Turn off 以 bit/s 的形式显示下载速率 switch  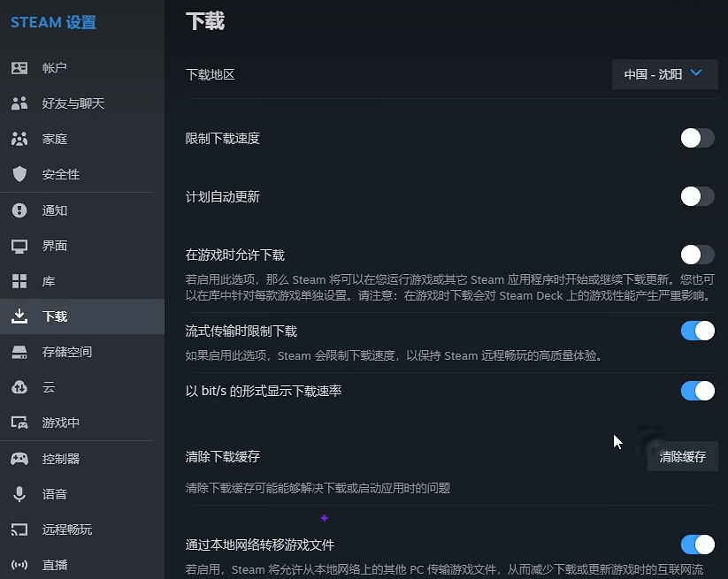tap(697, 391)
